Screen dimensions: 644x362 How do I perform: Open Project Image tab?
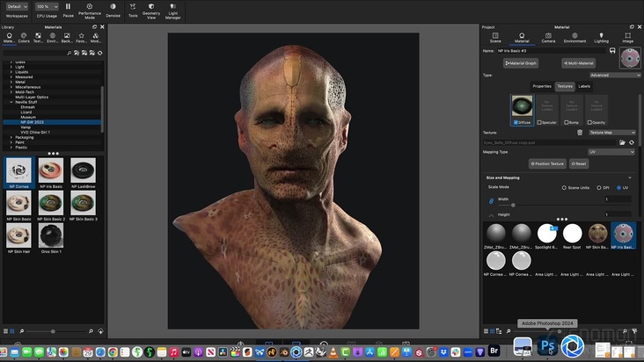click(x=627, y=38)
